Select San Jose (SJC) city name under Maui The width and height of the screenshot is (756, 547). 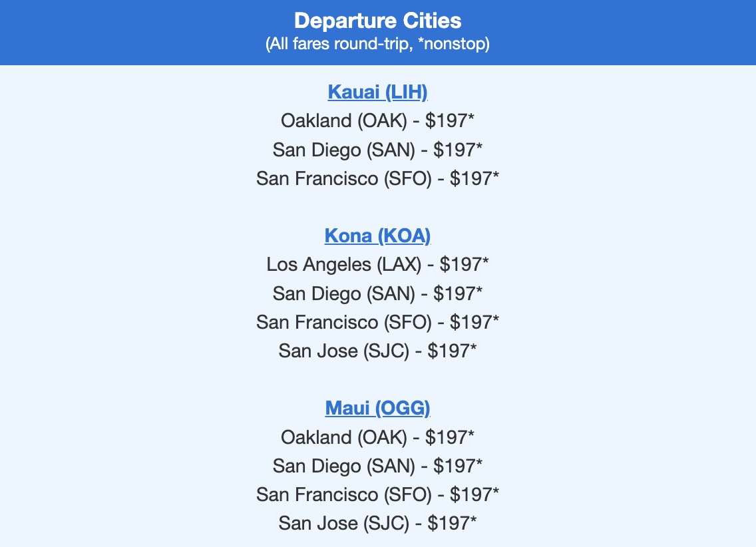[x=343, y=523]
